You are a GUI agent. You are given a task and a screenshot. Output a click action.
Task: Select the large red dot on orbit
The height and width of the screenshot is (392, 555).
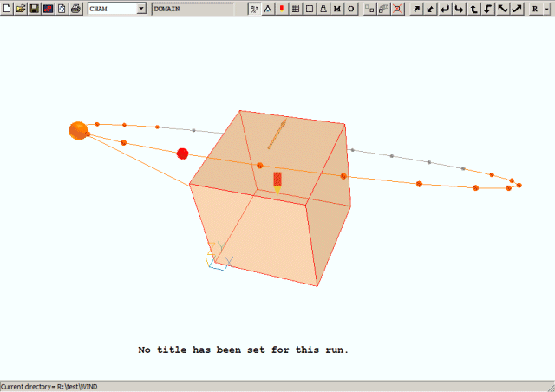(x=183, y=154)
